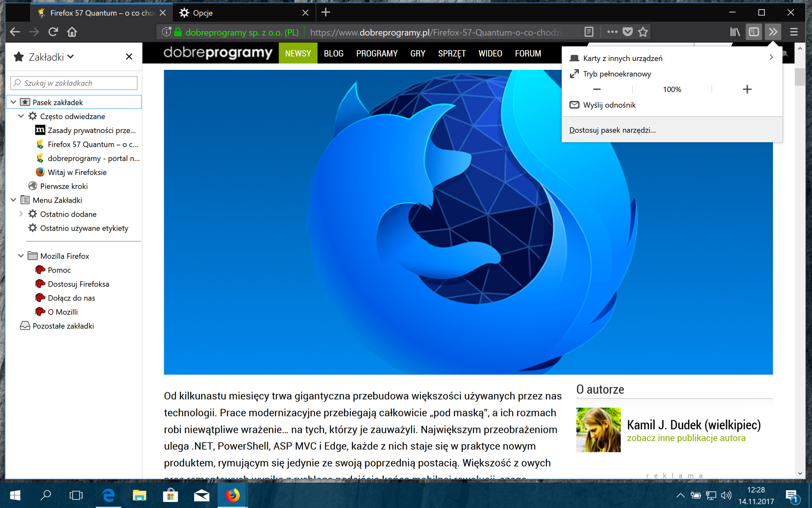Expand the Ostatnio dodane folder

click(21, 214)
